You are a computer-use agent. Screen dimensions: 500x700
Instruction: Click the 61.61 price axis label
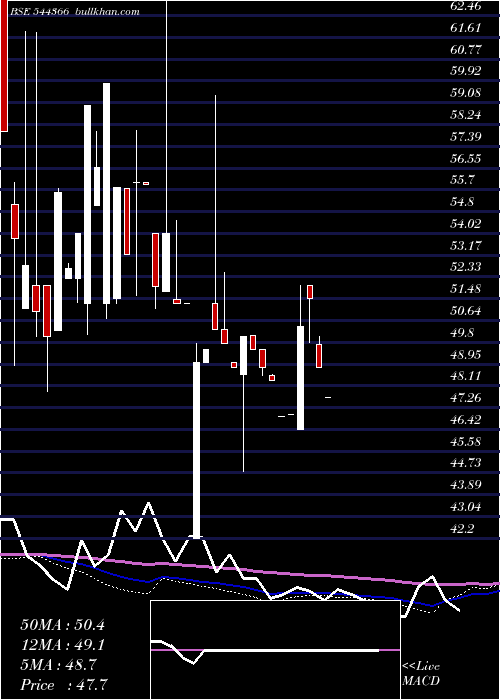pyautogui.click(x=465, y=28)
